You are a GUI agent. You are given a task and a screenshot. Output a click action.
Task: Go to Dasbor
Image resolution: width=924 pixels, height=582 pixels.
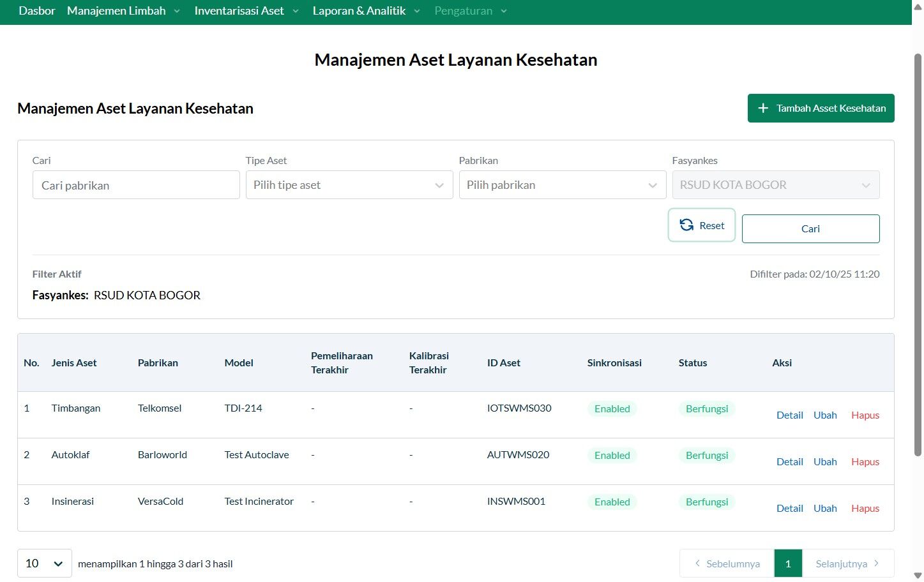36,11
